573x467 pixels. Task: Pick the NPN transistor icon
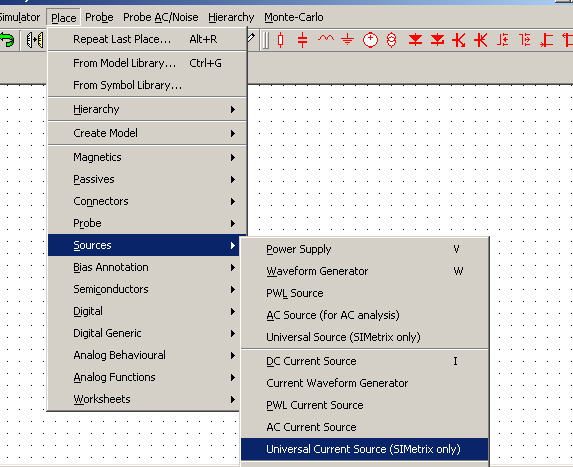pos(459,40)
